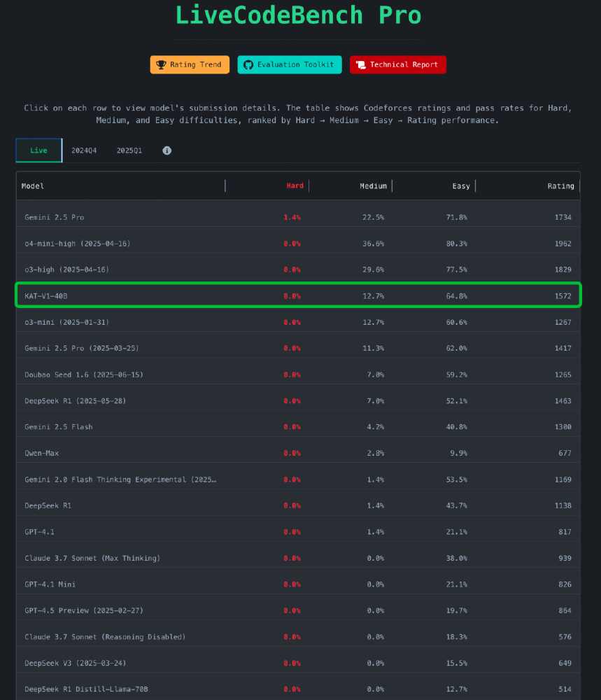Sort by the Easy column header

click(461, 185)
